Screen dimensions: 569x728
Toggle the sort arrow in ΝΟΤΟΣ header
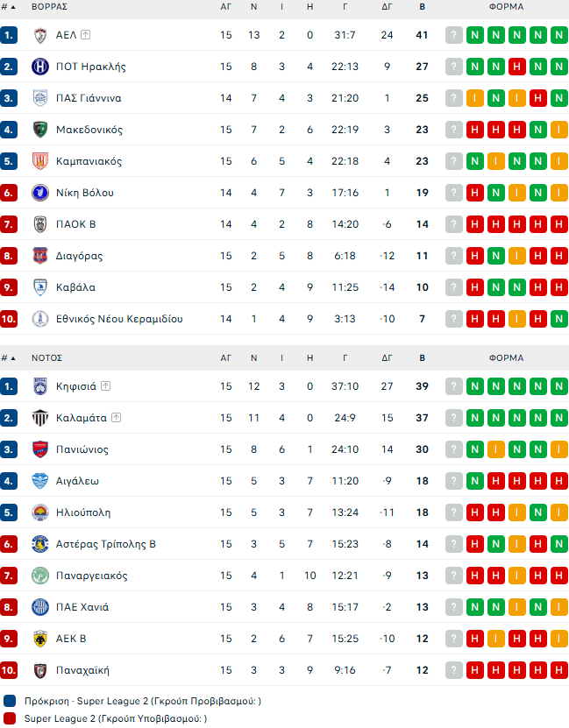tap(13, 358)
